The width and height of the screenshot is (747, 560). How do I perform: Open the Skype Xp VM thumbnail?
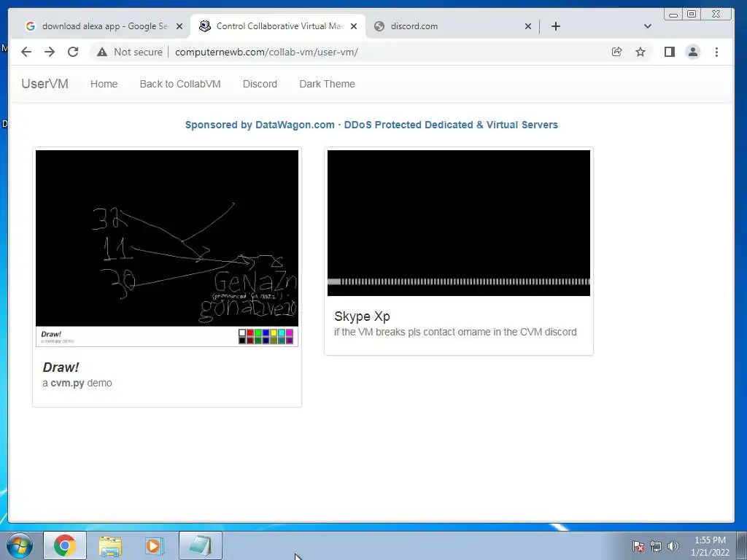[459, 223]
